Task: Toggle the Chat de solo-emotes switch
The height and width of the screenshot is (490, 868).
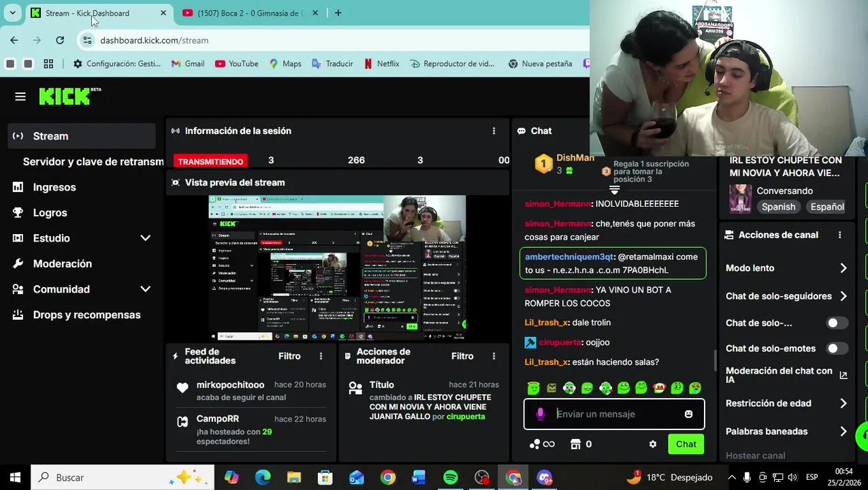Action: [837, 348]
